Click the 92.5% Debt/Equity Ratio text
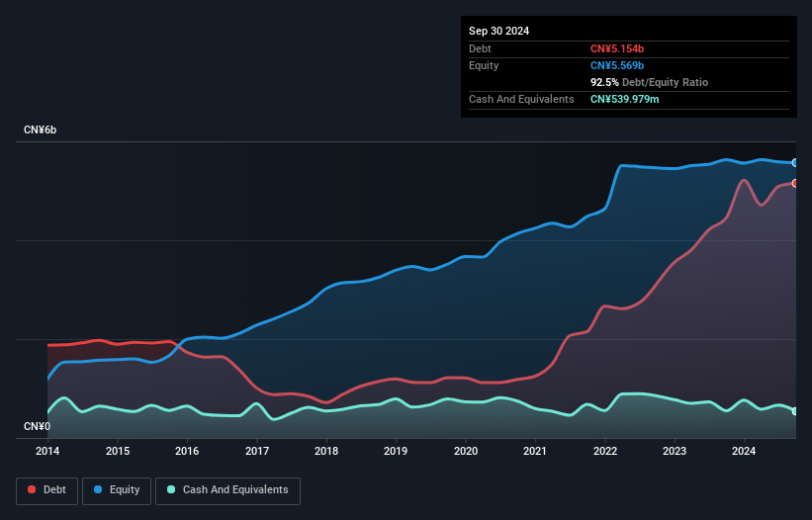The image size is (812, 520). click(x=649, y=82)
